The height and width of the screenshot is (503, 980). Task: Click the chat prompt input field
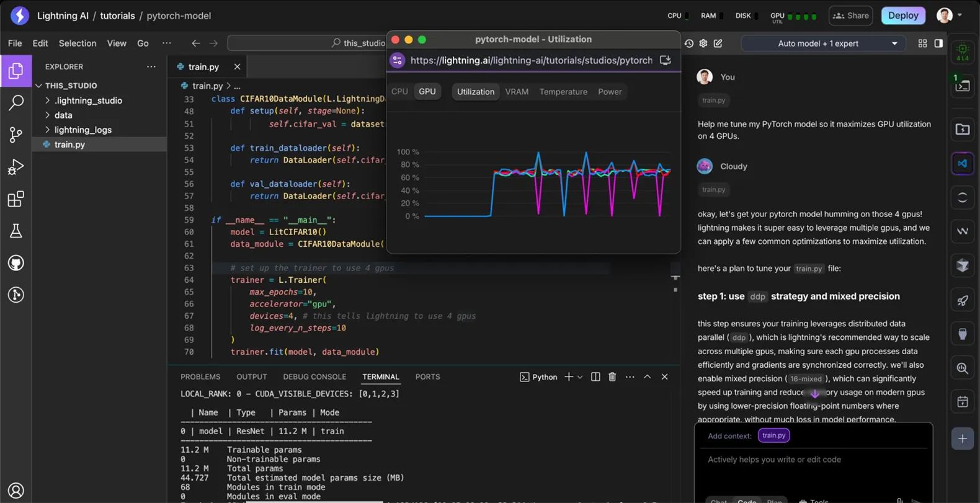[813, 460]
